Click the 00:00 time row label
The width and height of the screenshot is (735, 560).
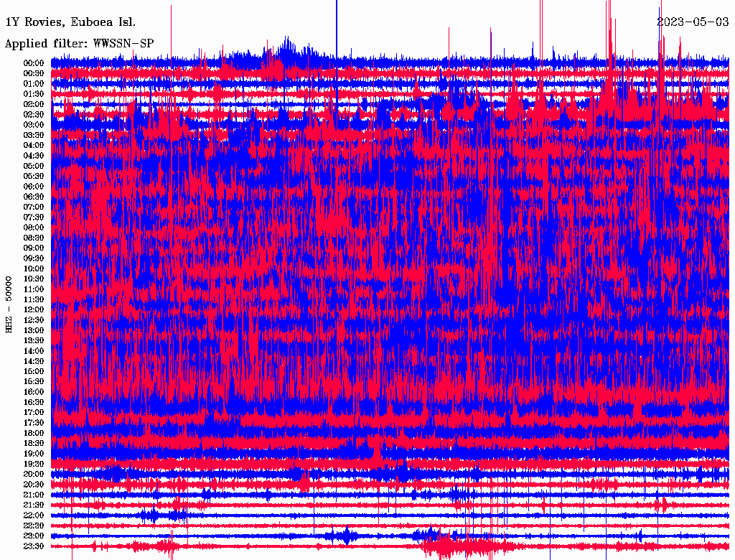pyautogui.click(x=34, y=63)
